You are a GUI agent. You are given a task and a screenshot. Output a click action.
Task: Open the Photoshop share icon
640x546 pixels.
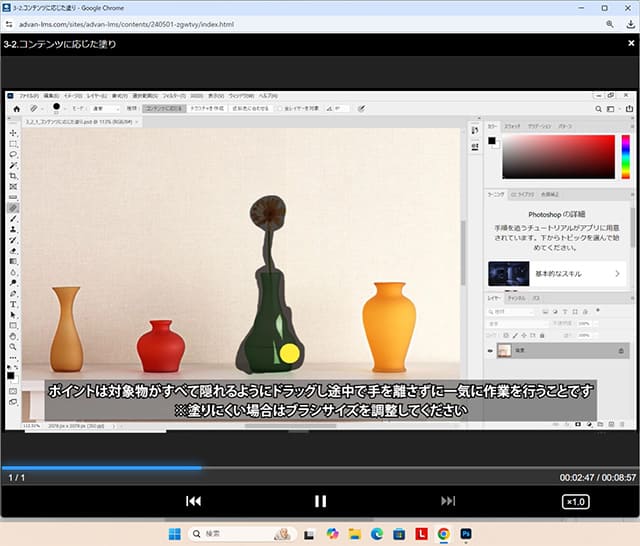pyautogui.click(x=629, y=109)
